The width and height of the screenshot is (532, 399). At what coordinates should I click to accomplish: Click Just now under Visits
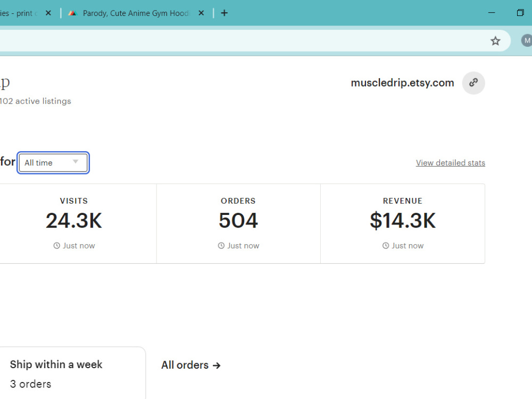click(74, 246)
